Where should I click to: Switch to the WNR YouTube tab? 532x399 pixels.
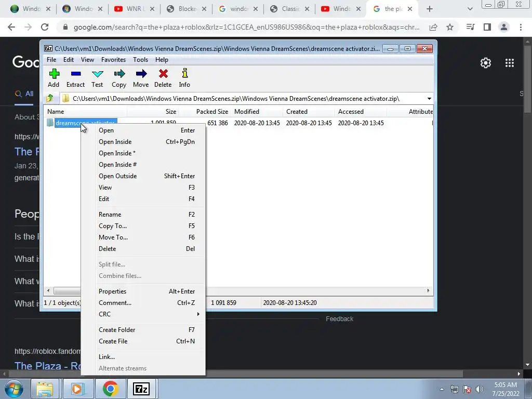pyautogui.click(x=134, y=9)
